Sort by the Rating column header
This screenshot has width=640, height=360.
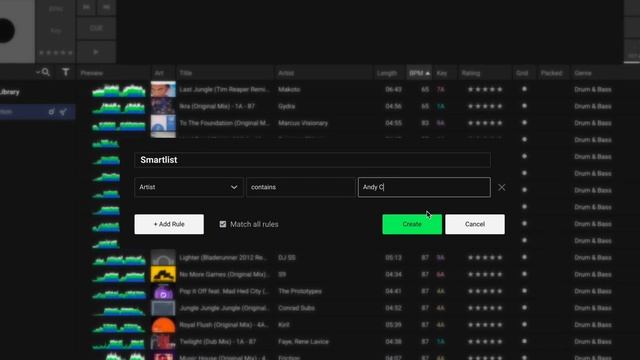click(471, 73)
